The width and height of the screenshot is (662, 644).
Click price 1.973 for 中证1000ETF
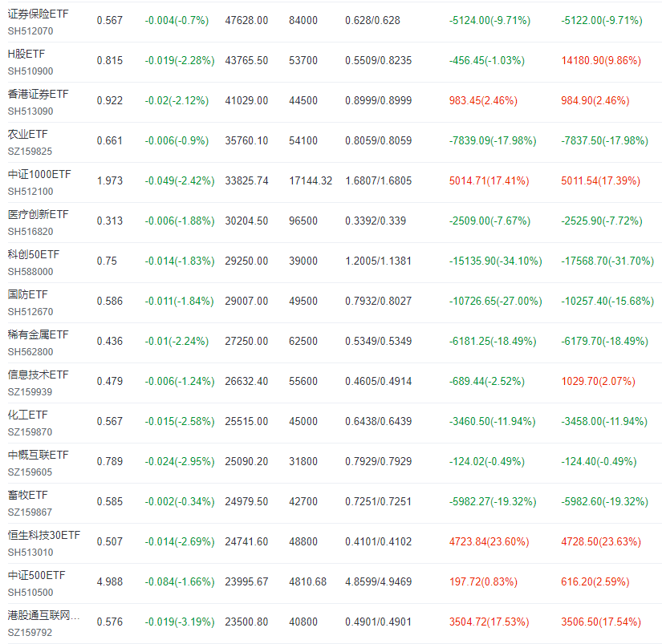coord(110,181)
